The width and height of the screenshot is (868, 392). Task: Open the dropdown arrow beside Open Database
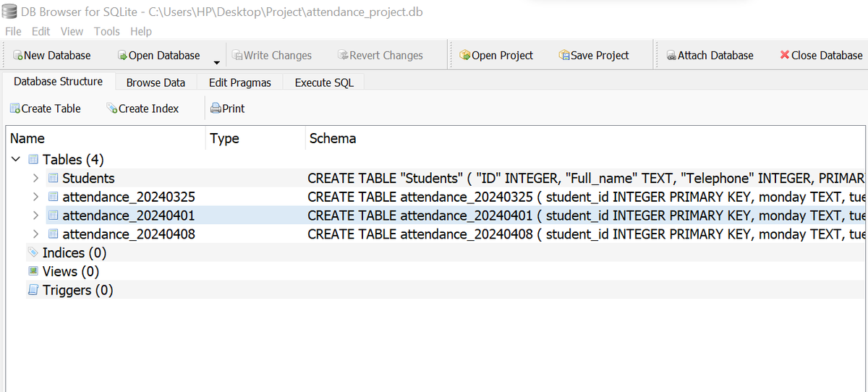pyautogui.click(x=216, y=62)
